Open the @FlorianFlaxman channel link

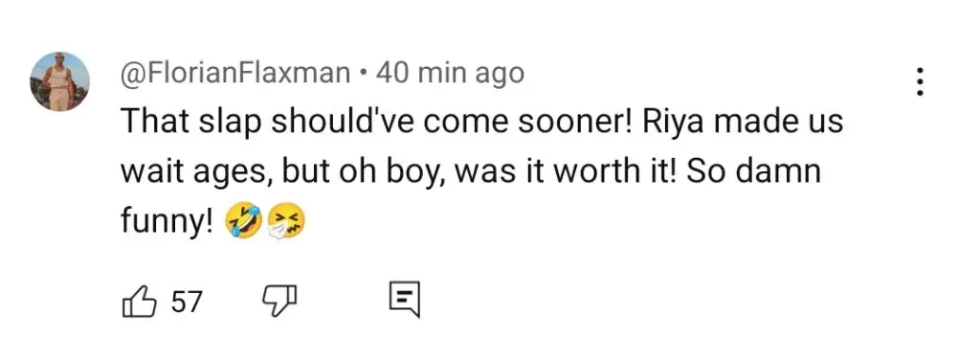click(235, 74)
